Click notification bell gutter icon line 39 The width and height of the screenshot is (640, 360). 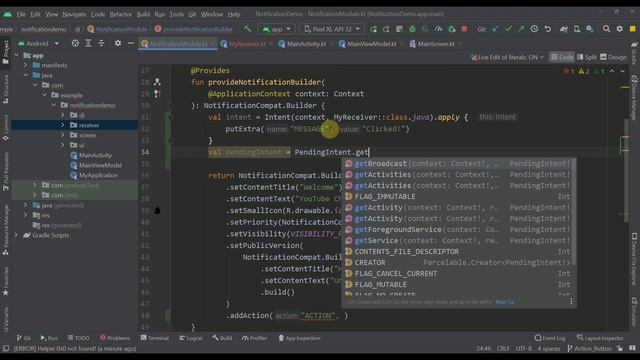click(157, 211)
